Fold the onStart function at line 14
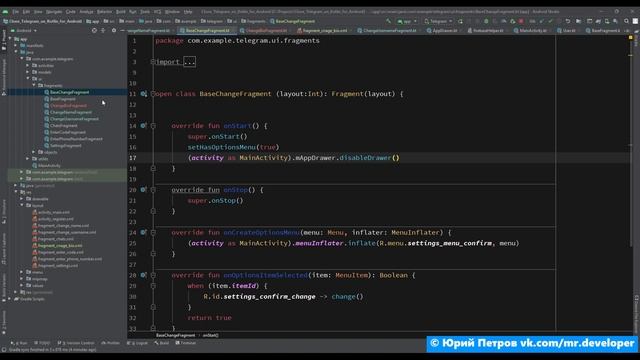This screenshot has width=640, height=360. tap(153, 126)
